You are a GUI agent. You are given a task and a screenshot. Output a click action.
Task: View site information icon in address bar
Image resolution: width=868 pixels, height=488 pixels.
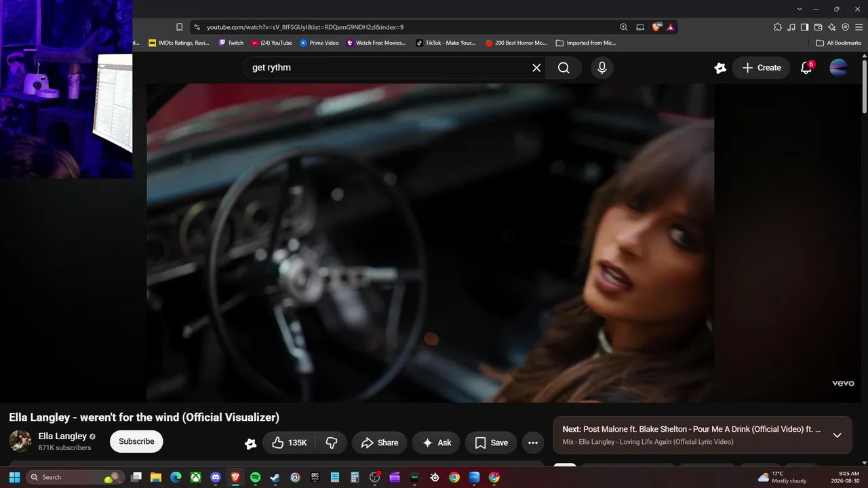[197, 27]
